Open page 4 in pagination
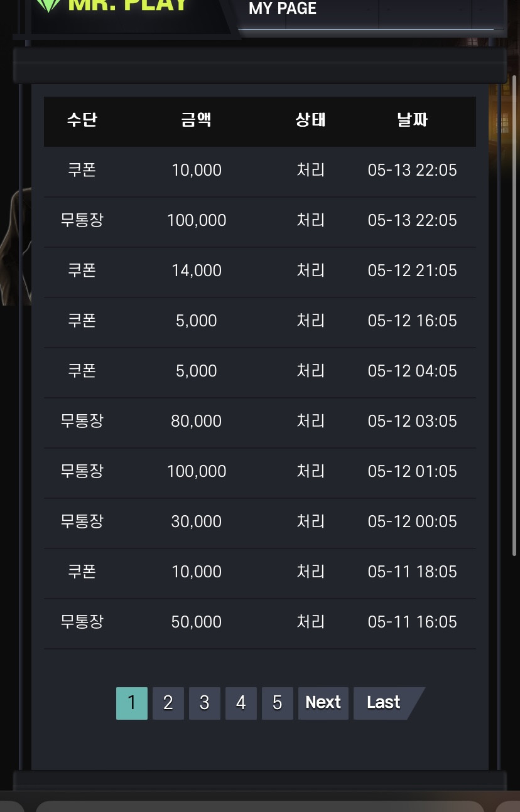Viewport: 520px width, 812px height. point(241,703)
